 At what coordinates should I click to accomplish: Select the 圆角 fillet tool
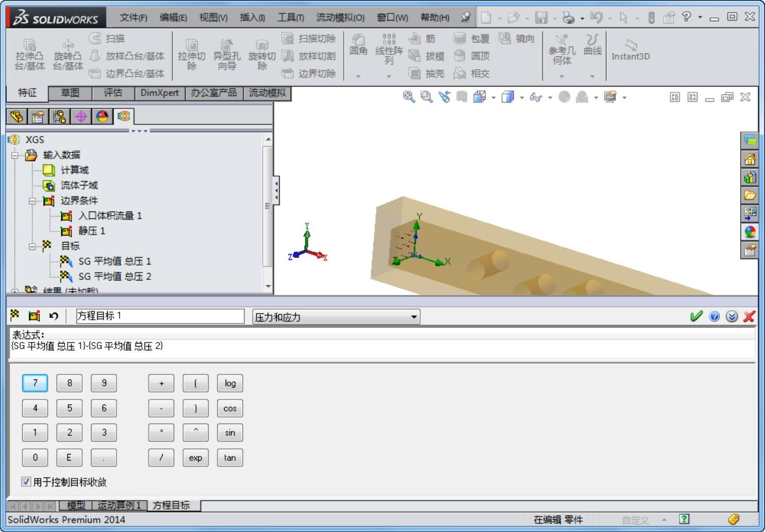pyautogui.click(x=358, y=44)
